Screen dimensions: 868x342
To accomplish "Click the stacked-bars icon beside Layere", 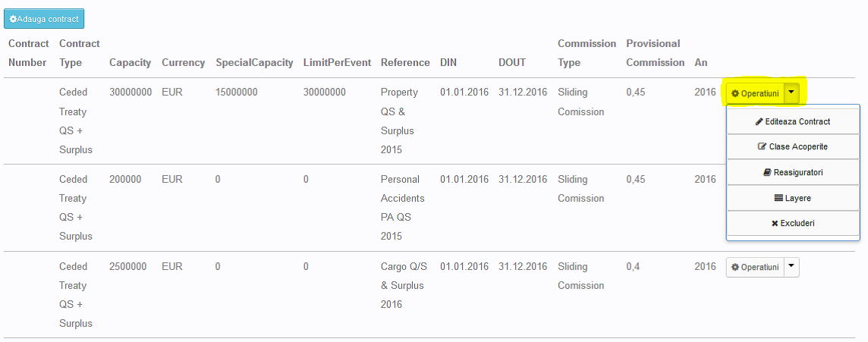I will [778, 198].
